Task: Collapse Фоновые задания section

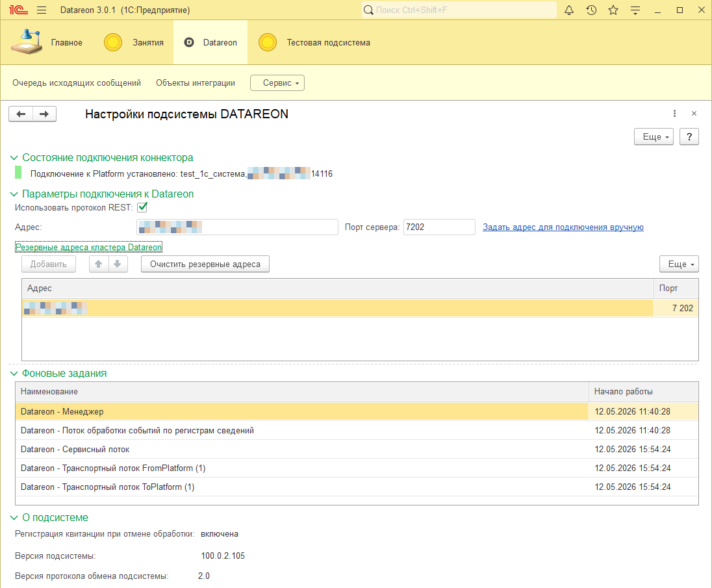Action: 14,373
